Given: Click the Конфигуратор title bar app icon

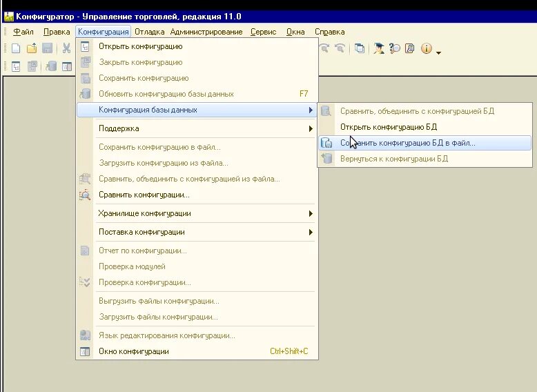Looking at the screenshot, I should tap(9, 17).
